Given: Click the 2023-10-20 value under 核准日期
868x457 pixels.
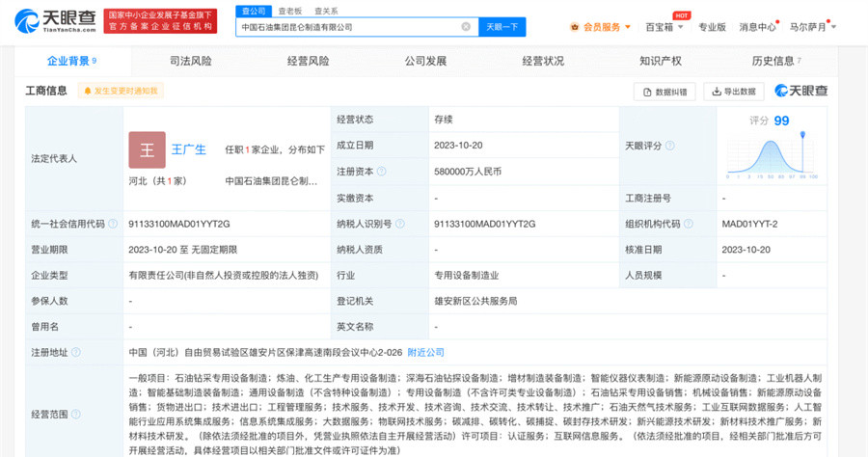Looking at the screenshot, I should [x=746, y=250].
